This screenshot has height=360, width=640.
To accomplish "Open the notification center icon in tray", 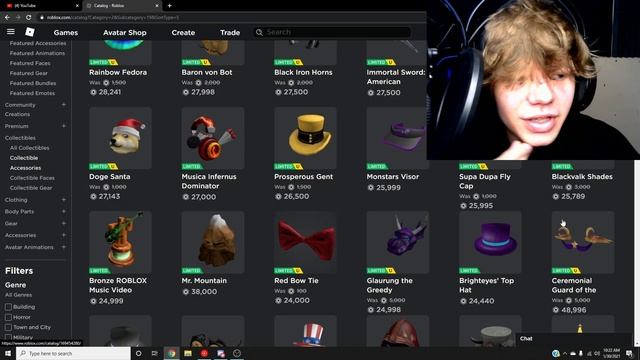I will coord(629,353).
